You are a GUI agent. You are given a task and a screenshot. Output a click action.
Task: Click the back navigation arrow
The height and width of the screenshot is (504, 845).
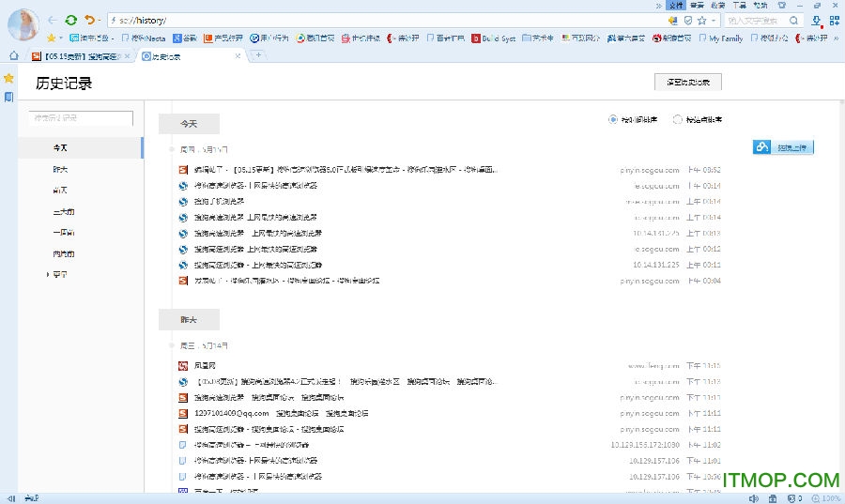tap(52, 20)
